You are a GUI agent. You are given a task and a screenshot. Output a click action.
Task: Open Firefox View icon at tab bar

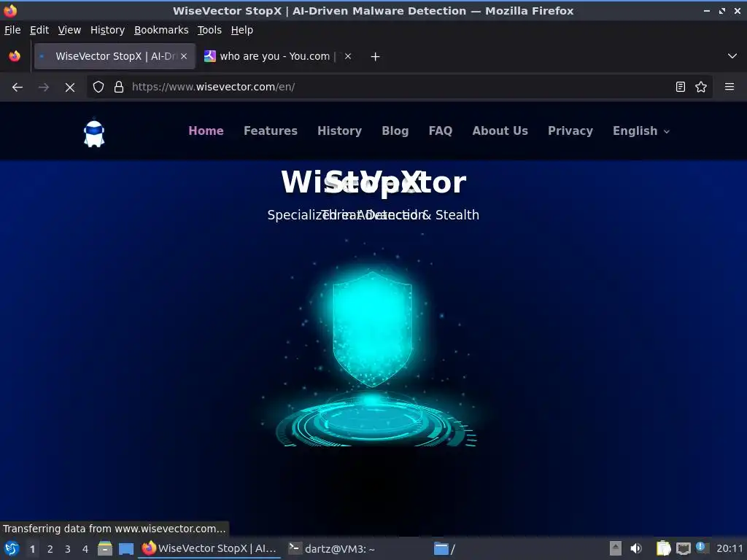[15, 56]
